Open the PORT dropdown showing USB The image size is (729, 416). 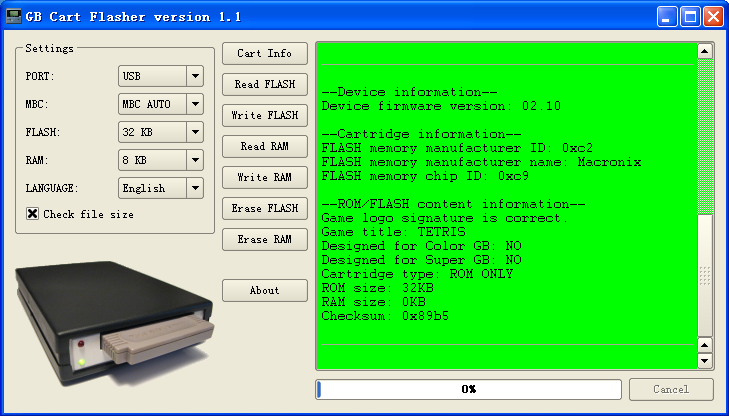pyautogui.click(x=160, y=76)
